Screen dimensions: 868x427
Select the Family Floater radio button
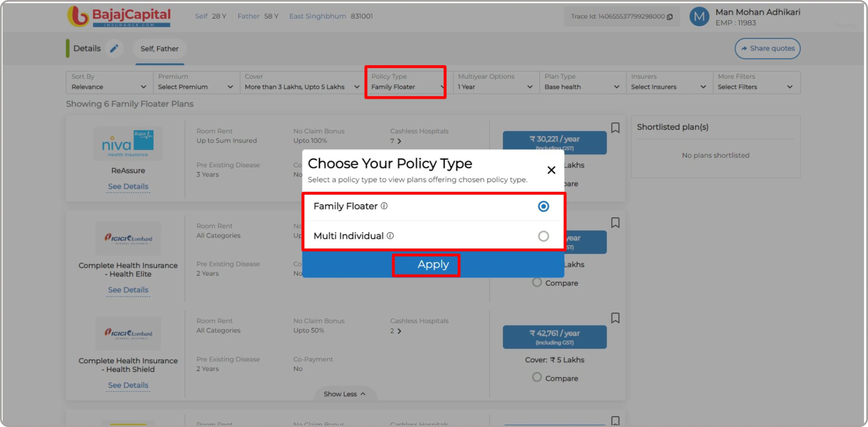pyautogui.click(x=543, y=206)
